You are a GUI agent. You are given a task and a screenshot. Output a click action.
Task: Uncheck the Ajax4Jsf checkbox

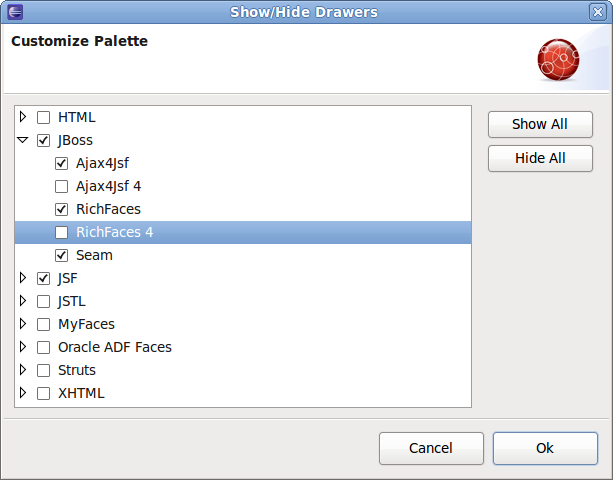pyautogui.click(x=62, y=163)
